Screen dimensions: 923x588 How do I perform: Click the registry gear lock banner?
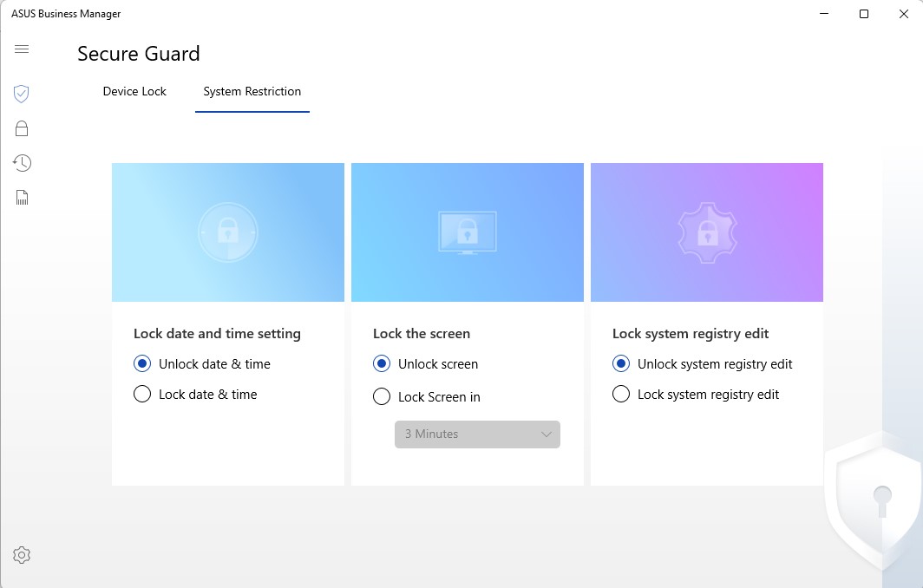707,232
